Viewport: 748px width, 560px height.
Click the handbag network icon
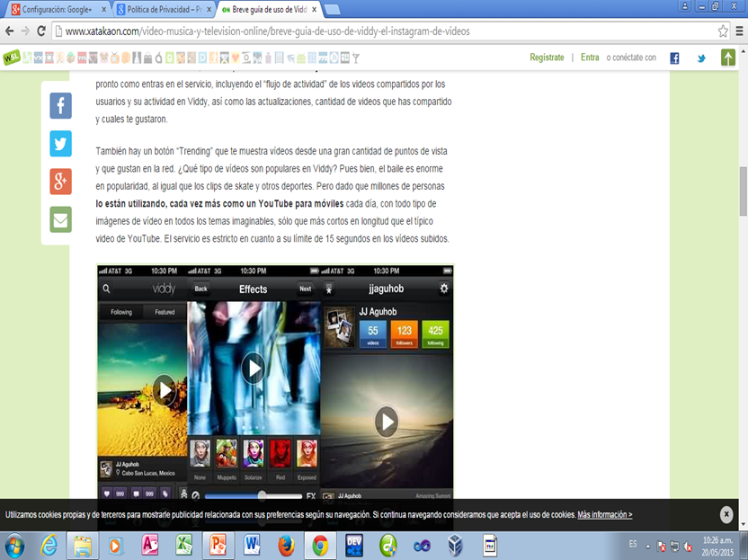tap(147, 58)
